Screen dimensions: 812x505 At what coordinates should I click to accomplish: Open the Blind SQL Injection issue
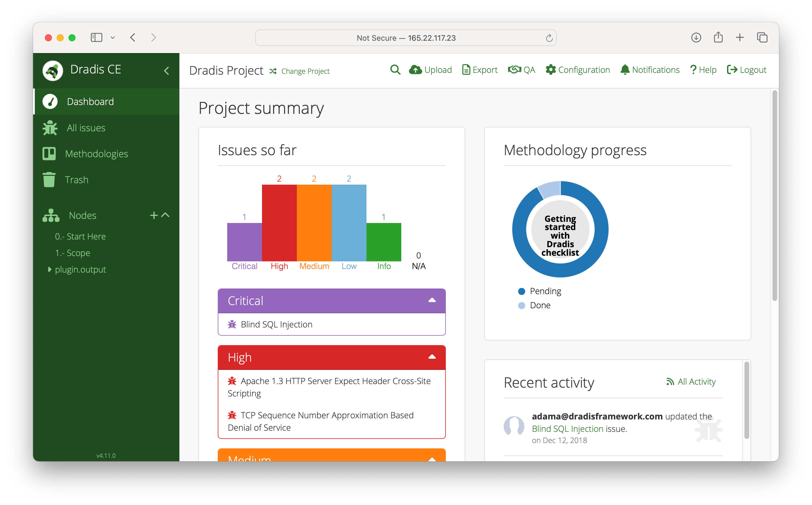[276, 324]
